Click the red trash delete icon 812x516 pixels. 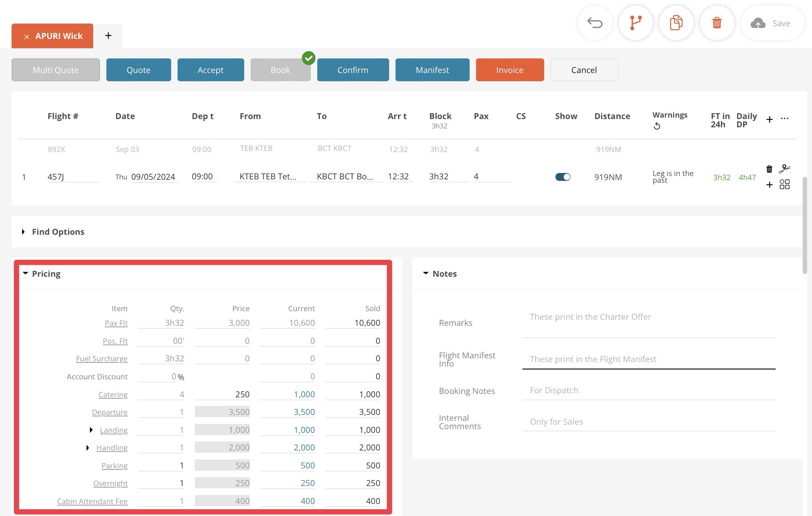click(x=717, y=23)
